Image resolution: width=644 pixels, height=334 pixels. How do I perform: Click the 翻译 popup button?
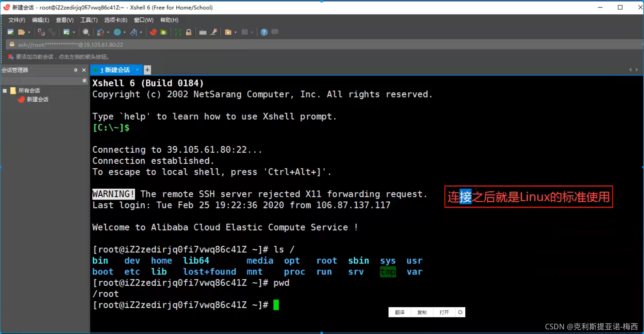coord(400,312)
